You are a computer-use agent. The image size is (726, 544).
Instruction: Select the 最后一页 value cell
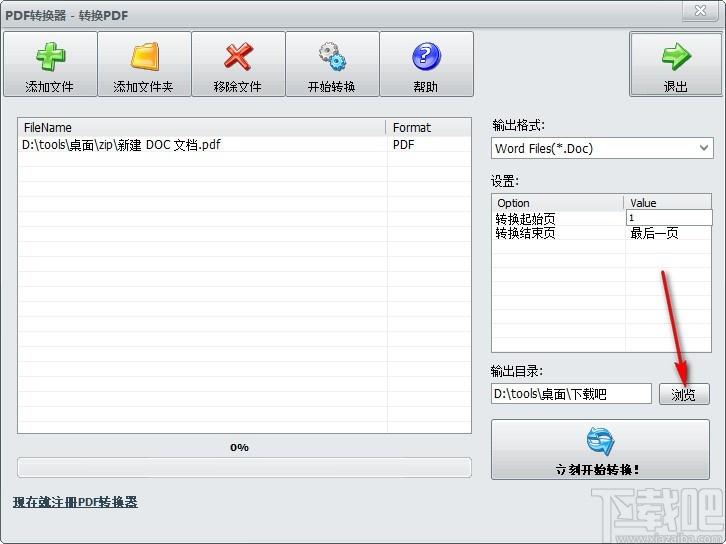pyautogui.click(x=654, y=233)
